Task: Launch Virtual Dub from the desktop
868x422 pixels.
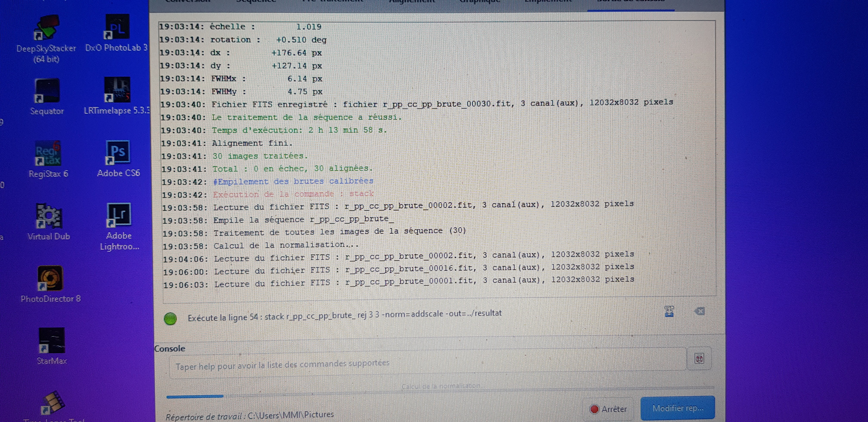Action: tap(49, 216)
